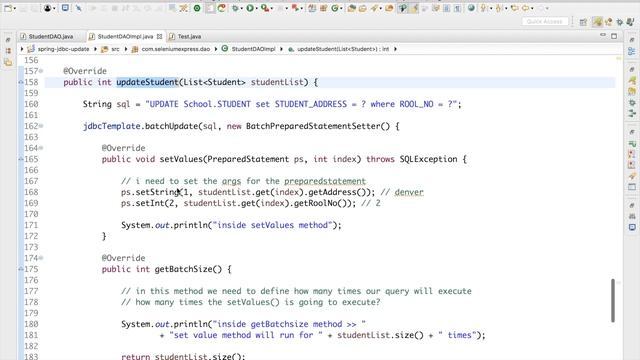Click the green circle toolbar icon
This screenshot has width=640, height=360.
click(x=197, y=8)
